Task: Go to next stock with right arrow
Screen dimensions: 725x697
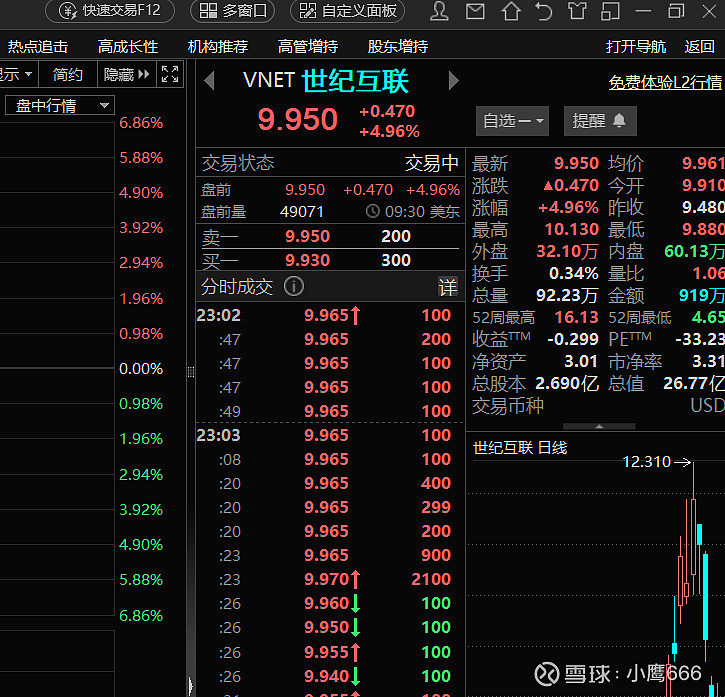Action: [454, 80]
